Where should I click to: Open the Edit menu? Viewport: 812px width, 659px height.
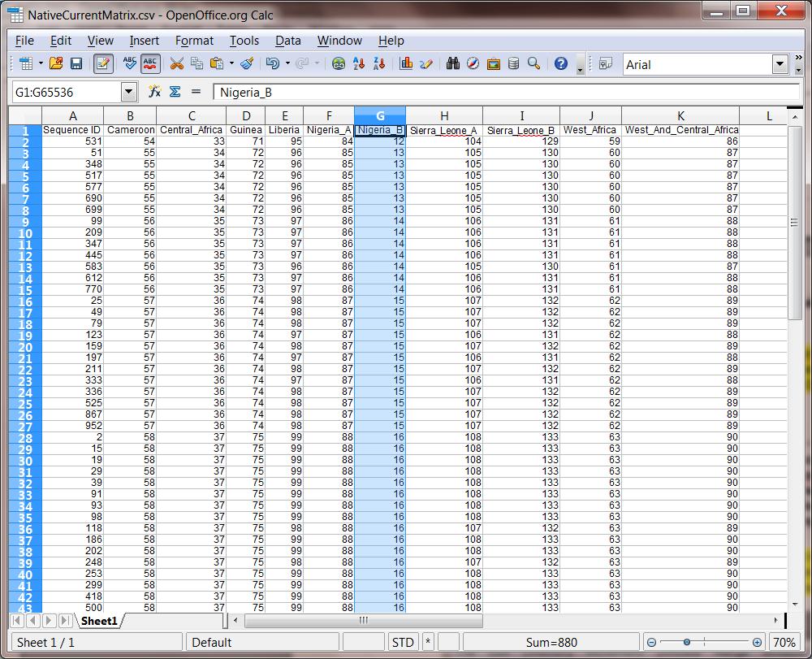pyautogui.click(x=61, y=41)
